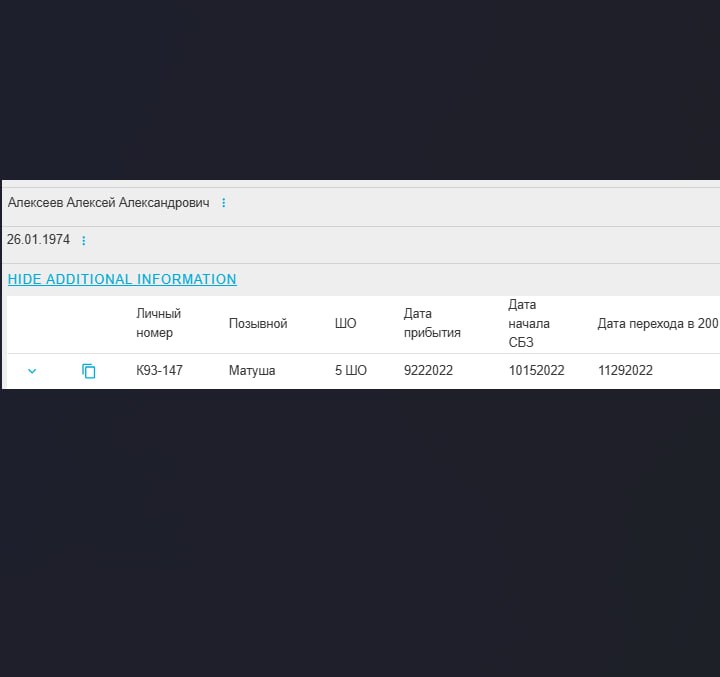720x677 pixels.
Task: Click the Матуша cell
Action: 252,371
